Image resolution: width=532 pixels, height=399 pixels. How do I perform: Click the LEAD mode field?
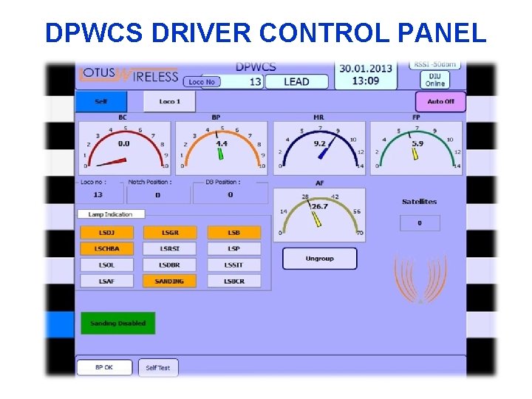coord(297,82)
